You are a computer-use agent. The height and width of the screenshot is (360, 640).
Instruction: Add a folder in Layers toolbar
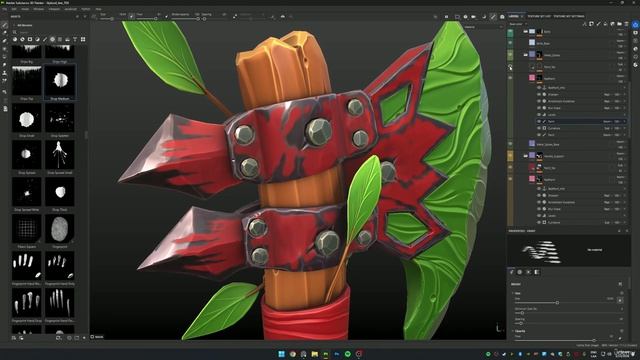[x=619, y=24]
